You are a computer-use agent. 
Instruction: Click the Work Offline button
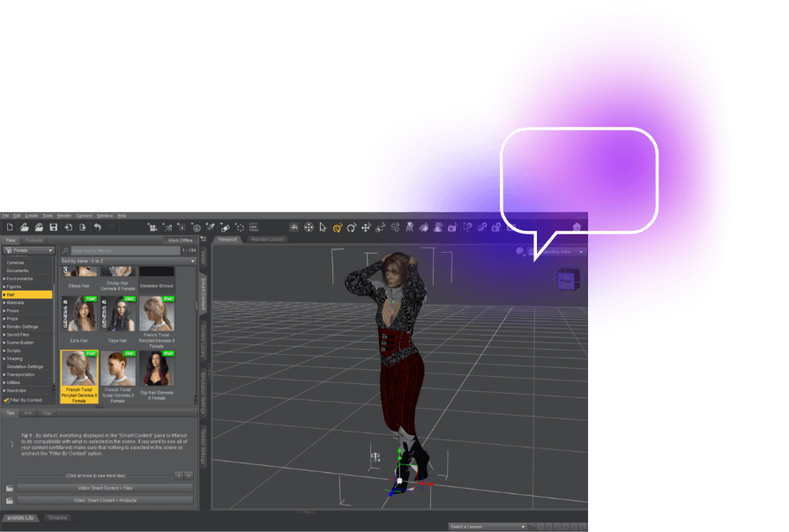coord(180,240)
